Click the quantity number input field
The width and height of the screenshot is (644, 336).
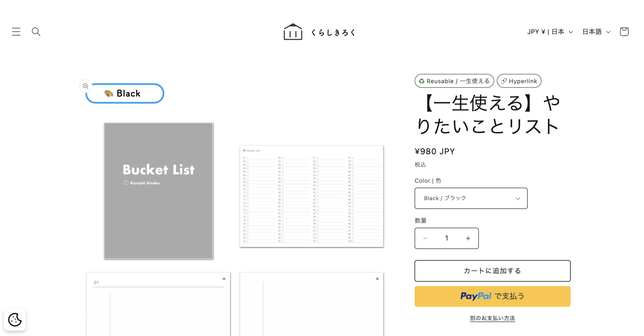[447, 238]
